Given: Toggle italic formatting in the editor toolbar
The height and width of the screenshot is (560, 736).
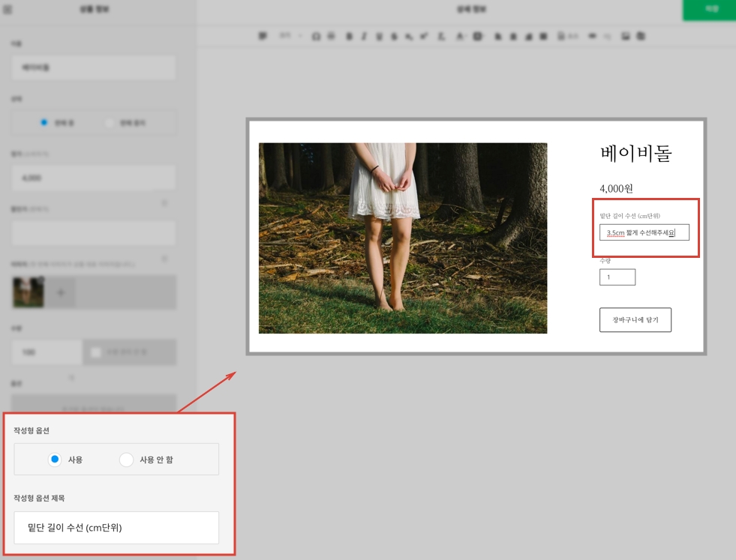Looking at the screenshot, I should (364, 36).
